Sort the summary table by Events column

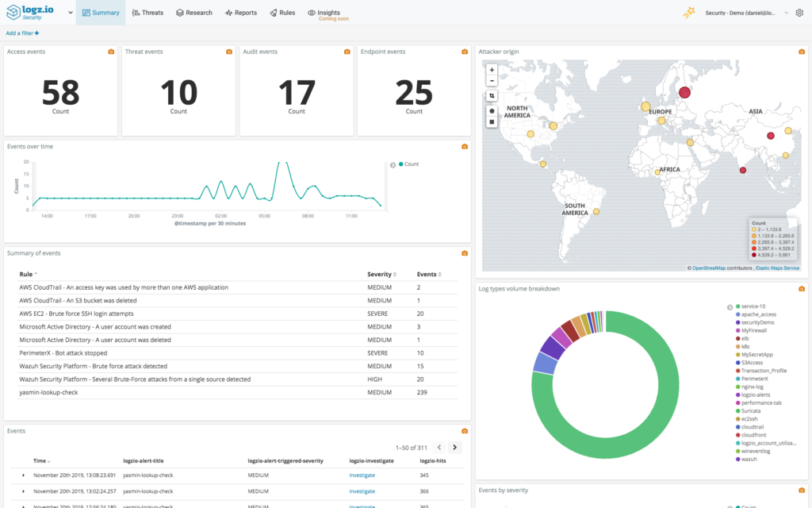click(x=429, y=274)
